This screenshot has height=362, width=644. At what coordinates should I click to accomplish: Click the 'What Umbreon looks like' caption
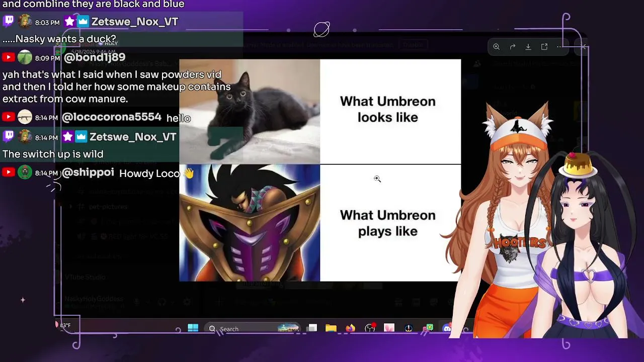click(387, 109)
